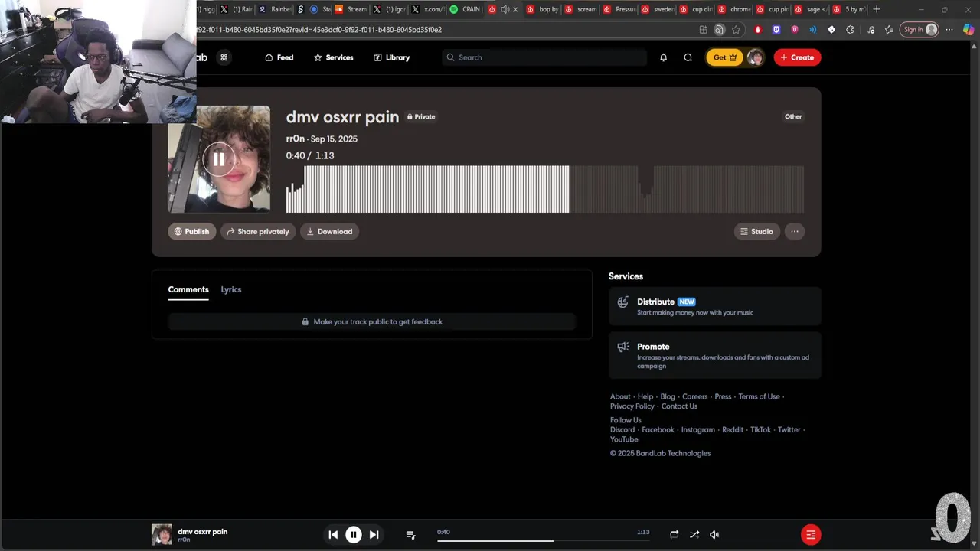
Task: Open the Facebook follow link
Action: click(658, 430)
